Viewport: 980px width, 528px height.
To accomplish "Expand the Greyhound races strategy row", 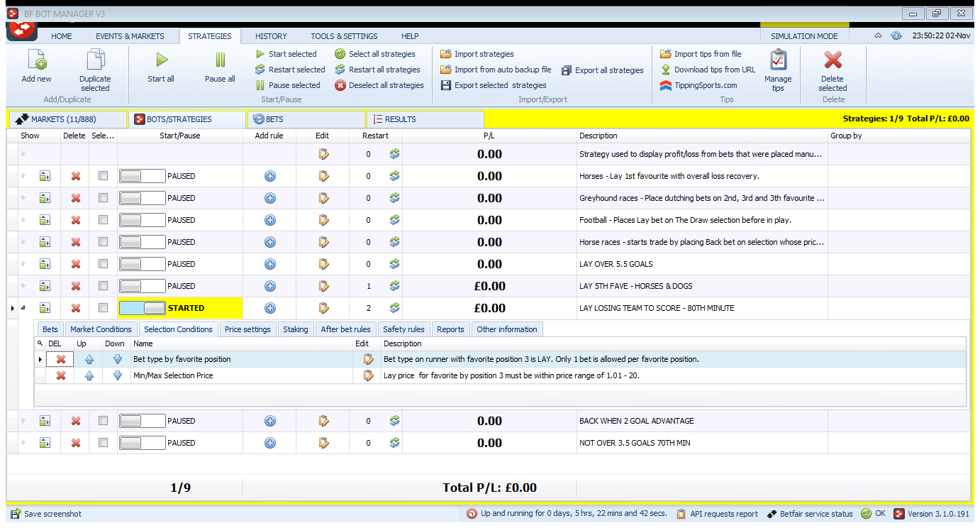I will [x=23, y=198].
